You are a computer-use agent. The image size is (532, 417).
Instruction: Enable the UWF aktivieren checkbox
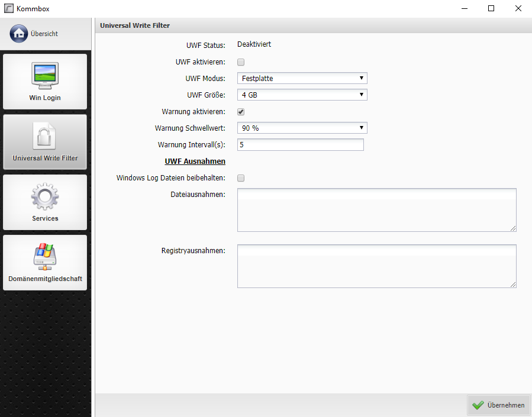241,62
